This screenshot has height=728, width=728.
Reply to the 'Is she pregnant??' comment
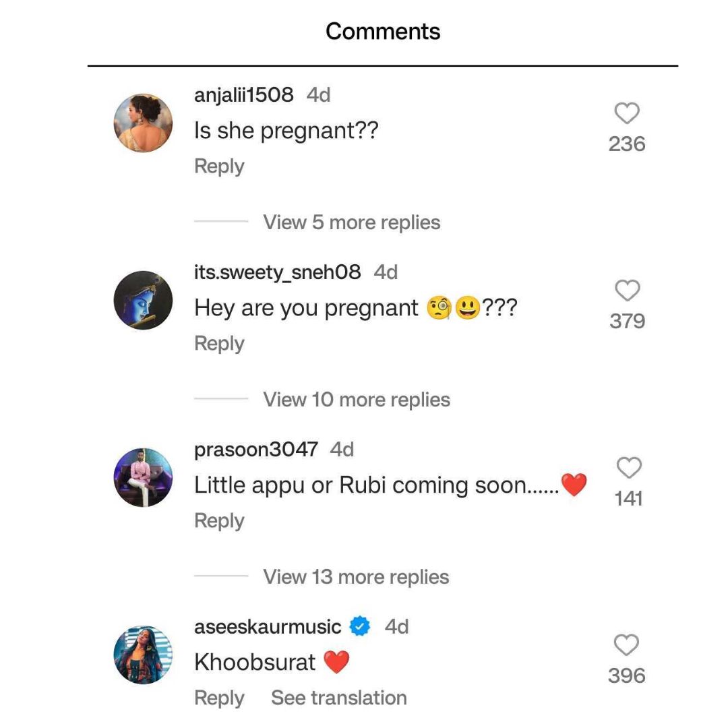click(x=219, y=166)
